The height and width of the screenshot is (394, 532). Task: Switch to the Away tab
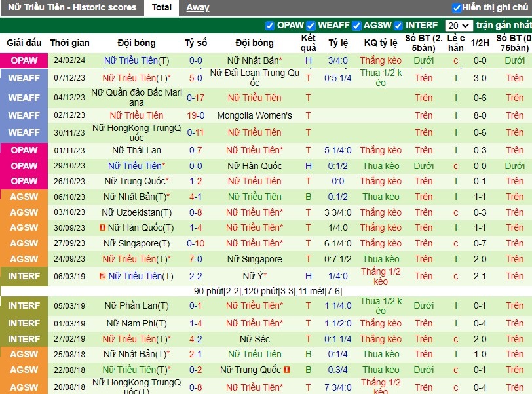[x=198, y=7]
